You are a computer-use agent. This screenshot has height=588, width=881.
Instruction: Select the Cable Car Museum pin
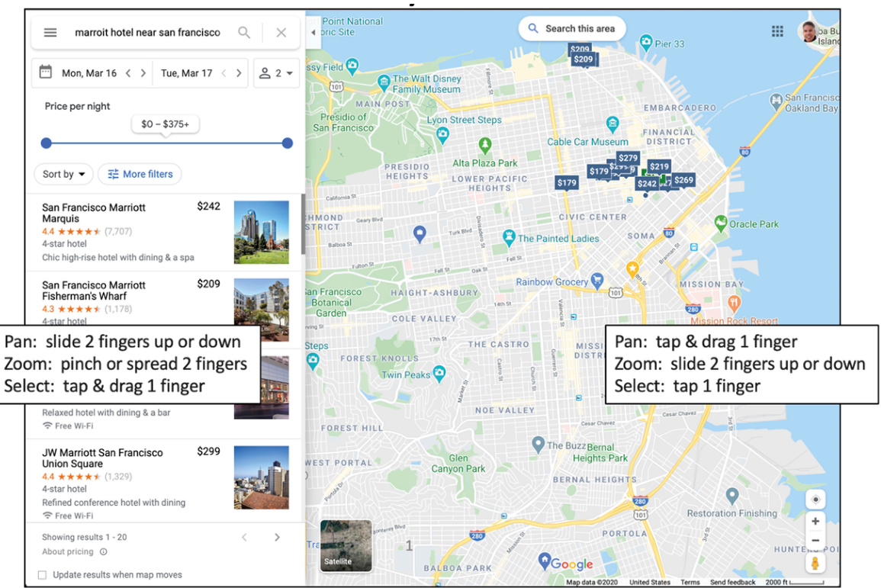pos(613,124)
